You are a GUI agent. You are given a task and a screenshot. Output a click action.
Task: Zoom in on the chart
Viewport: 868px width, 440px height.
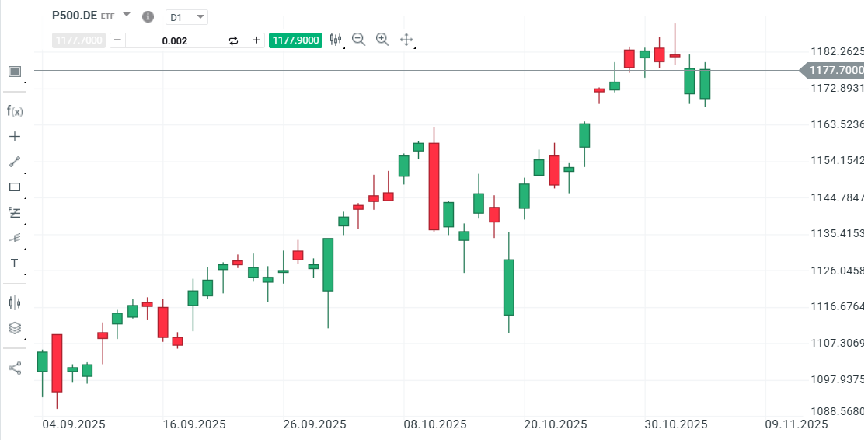point(382,40)
